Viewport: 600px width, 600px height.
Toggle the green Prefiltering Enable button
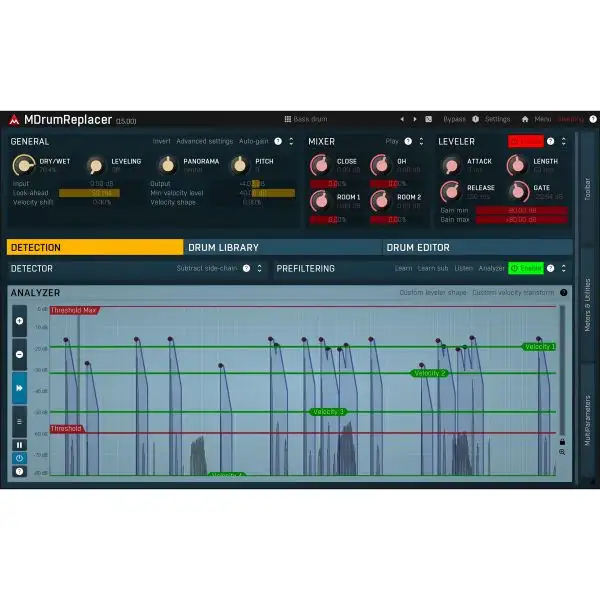coord(526,268)
